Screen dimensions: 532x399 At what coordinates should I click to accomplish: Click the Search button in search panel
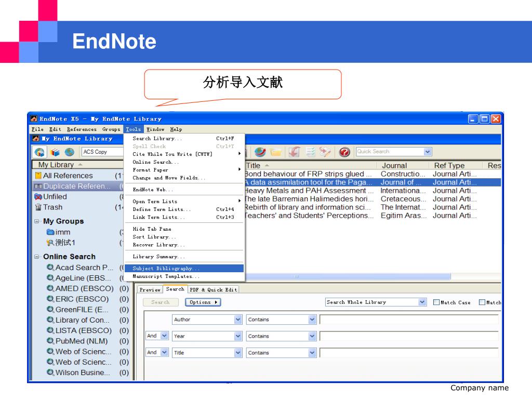[x=161, y=302]
